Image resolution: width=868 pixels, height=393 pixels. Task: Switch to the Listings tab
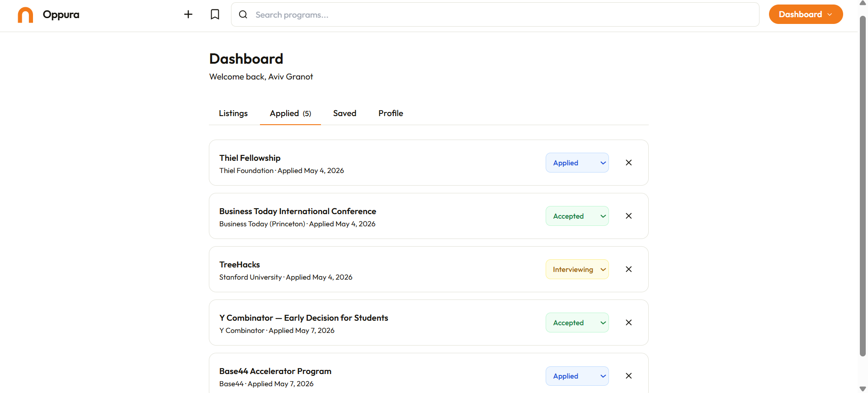click(x=233, y=113)
